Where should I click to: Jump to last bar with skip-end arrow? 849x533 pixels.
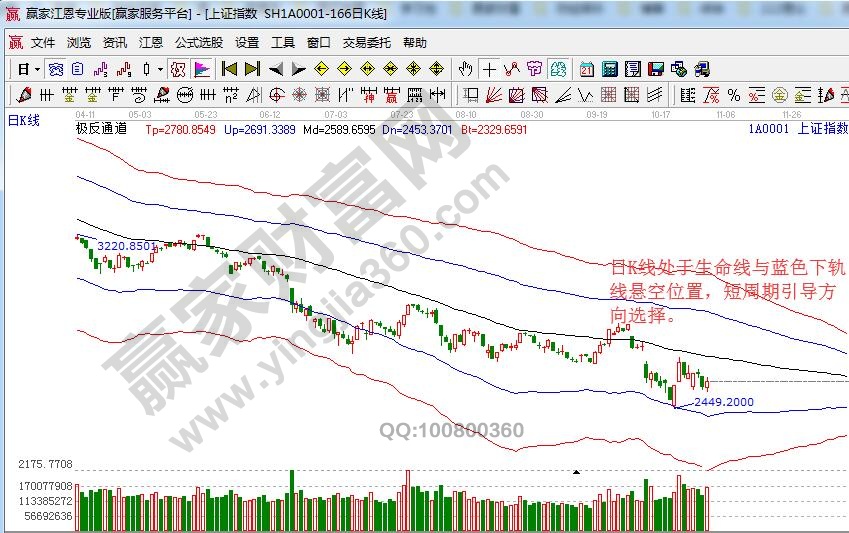click(252, 69)
